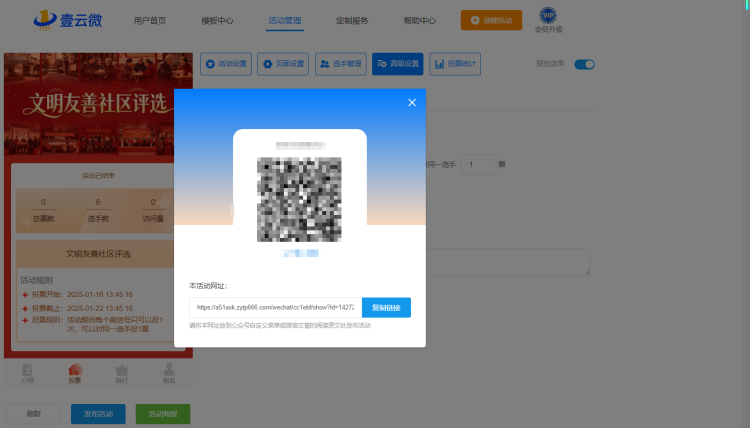Click the green 活动海报 button
Image resolution: width=750 pixels, height=428 pixels.
pos(163,414)
